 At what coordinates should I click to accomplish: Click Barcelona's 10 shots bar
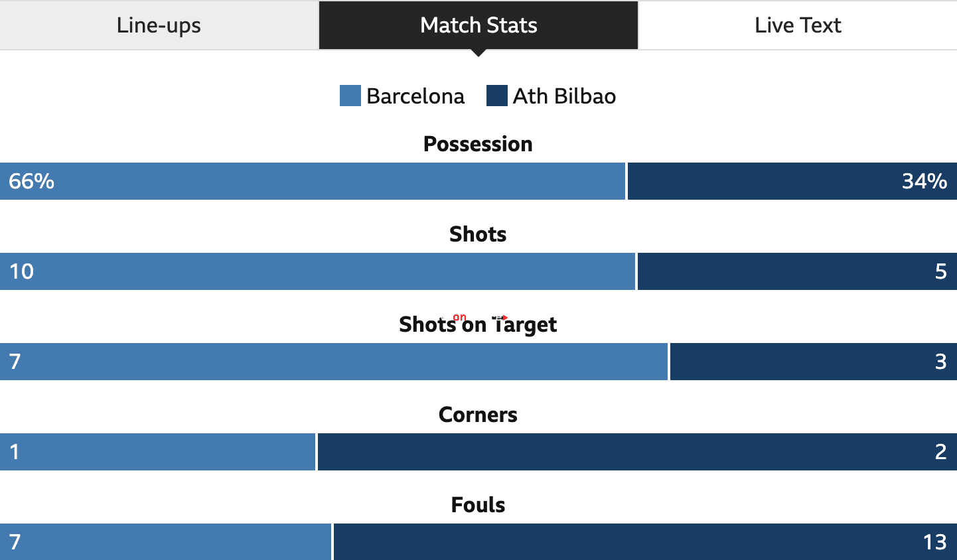pyautogui.click(x=317, y=271)
